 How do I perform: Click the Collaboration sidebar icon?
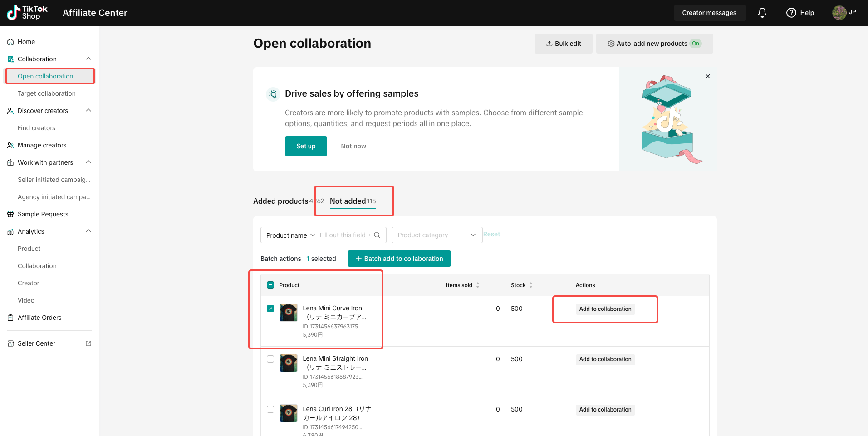pos(10,59)
